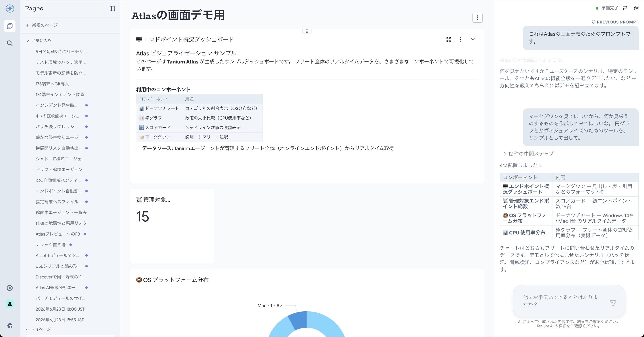Screen dimensions: 644x337
Task: Open page Discoverで同一端末のIF...
Action: 60,277
